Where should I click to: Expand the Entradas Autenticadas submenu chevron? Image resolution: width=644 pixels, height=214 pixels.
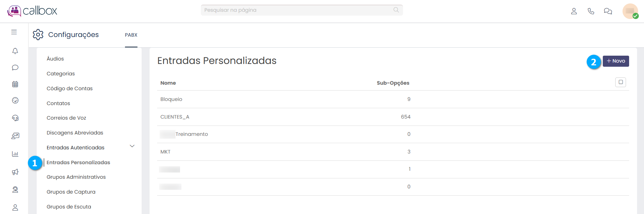pos(132,146)
